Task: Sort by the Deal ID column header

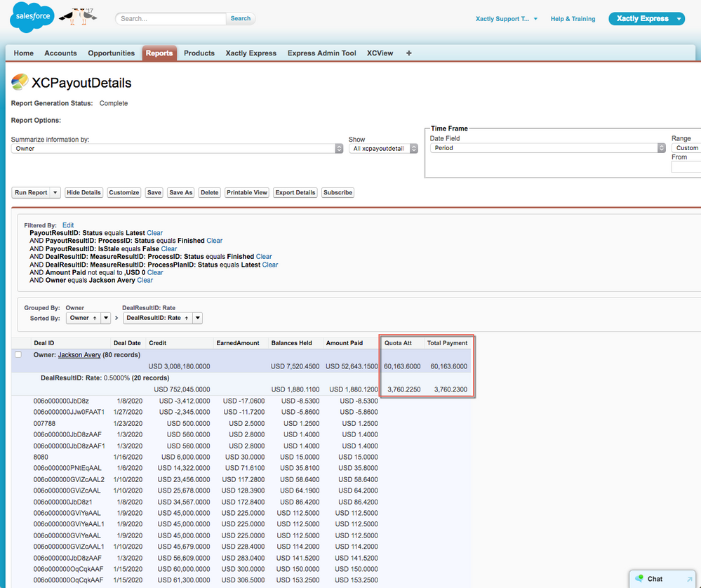Action: click(x=44, y=343)
